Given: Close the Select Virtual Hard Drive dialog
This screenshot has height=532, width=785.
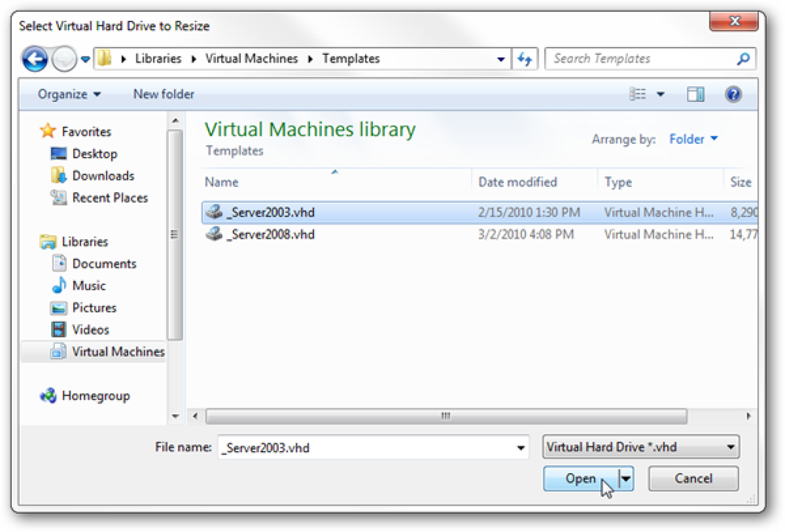Looking at the screenshot, I should 735,21.
